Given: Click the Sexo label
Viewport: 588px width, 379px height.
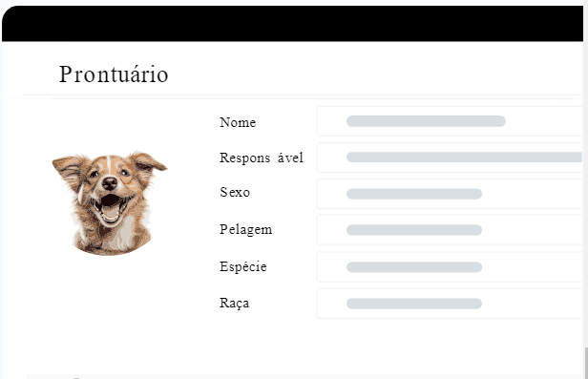Looking at the screenshot, I should pyautogui.click(x=235, y=192).
